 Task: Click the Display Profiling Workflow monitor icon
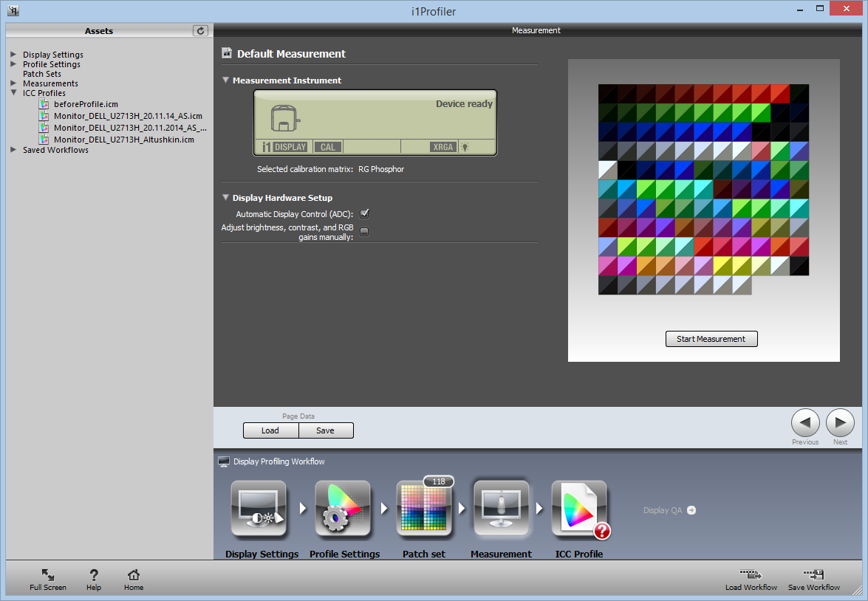224,461
